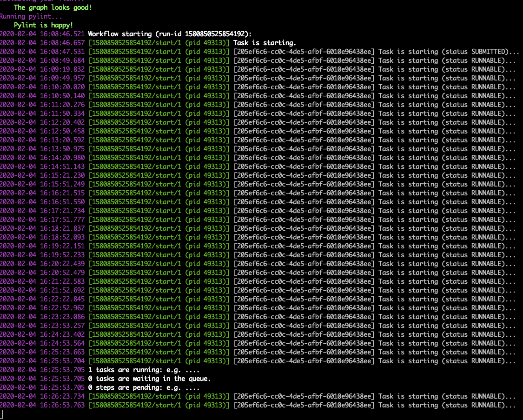523x420 pixels.
Task: Select the timestamp 16:18:52.093
Action: coord(62,237)
